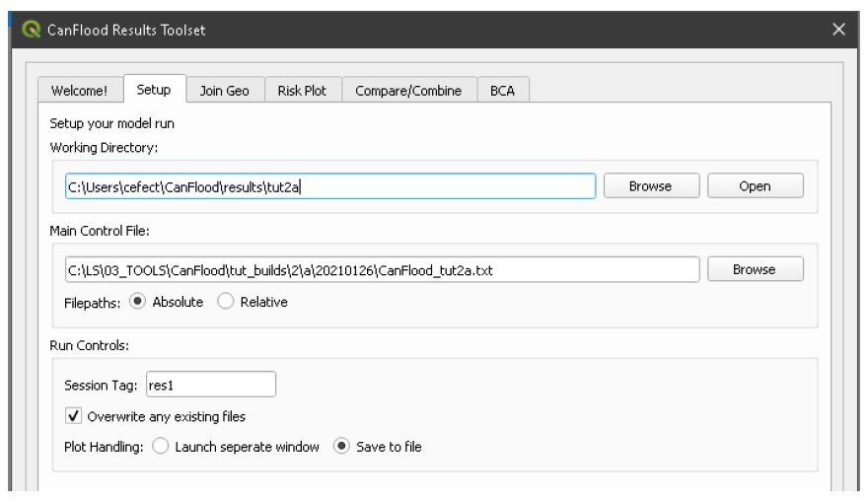
Task: Click the 'Plot Handling:' label
Action: (x=104, y=447)
